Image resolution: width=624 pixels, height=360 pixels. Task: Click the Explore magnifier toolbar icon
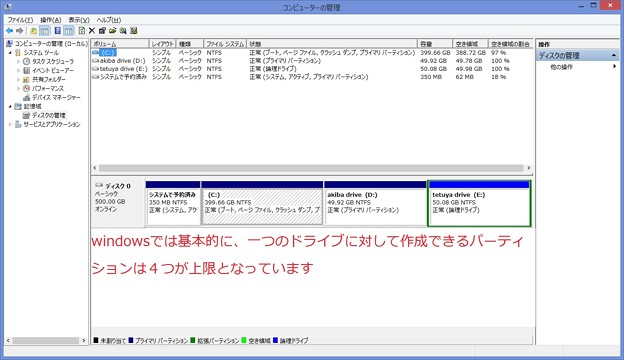click(x=123, y=31)
